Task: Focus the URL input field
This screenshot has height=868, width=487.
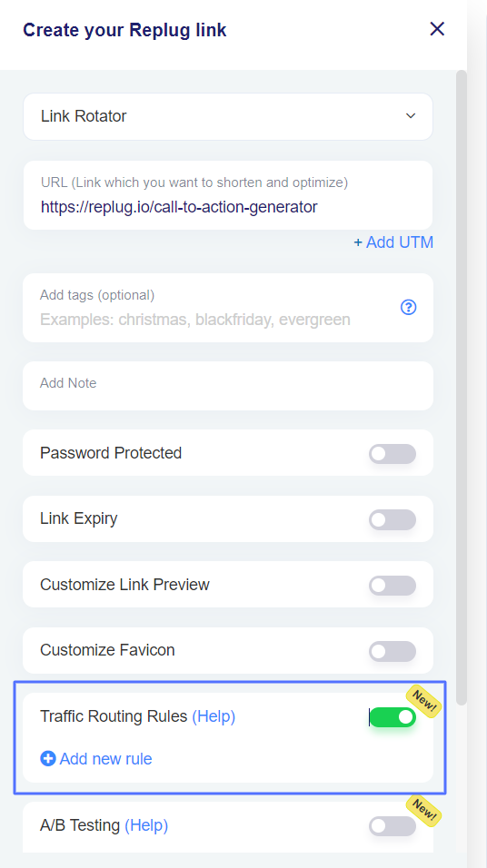Action: 228,195
